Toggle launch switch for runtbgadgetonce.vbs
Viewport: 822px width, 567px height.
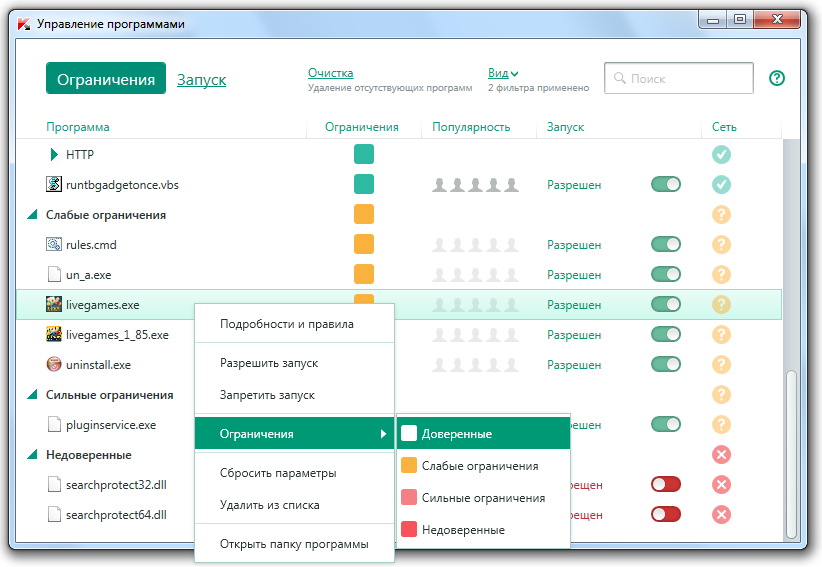pyautogui.click(x=666, y=184)
